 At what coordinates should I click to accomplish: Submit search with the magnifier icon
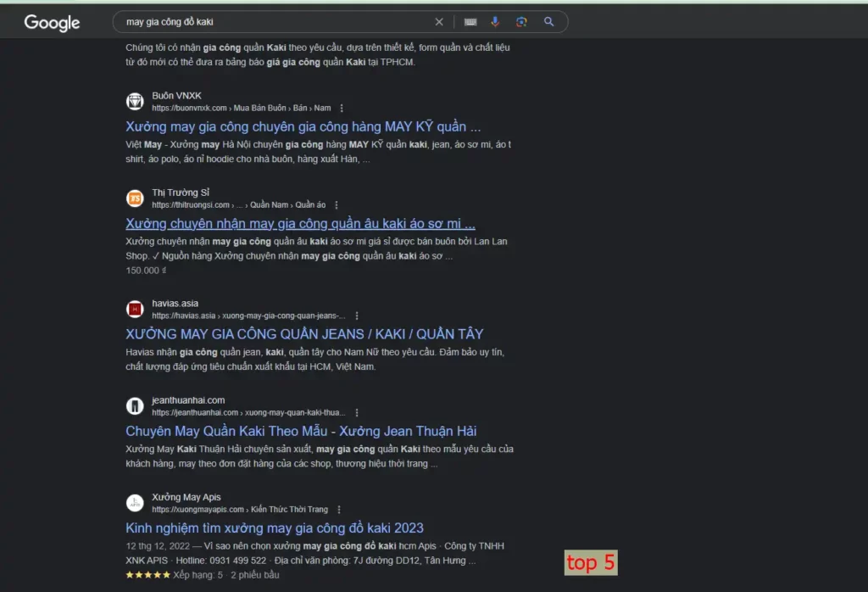(x=548, y=21)
